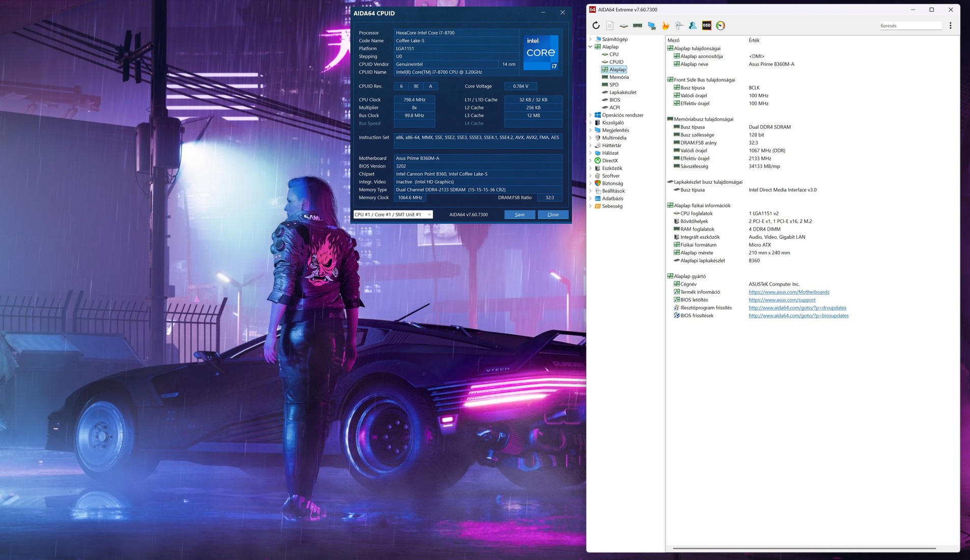970x560 pixels.
Task: Open the asus.com/support BIOS download link
Action: tap(782, 300)
